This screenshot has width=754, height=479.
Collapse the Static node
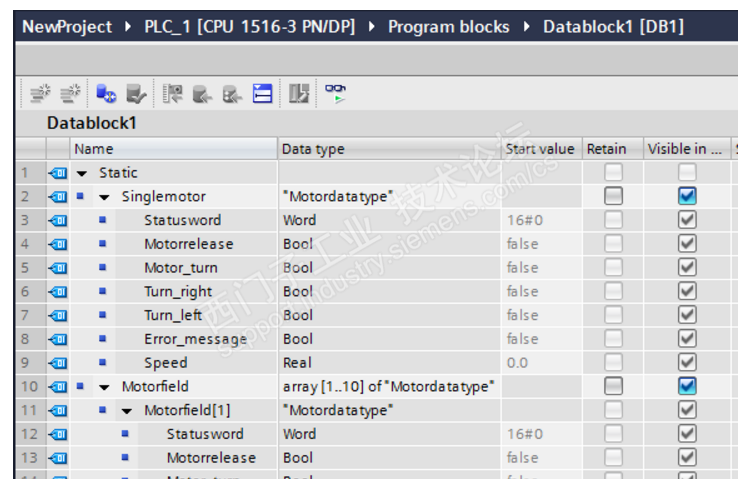tap(82, 174)
